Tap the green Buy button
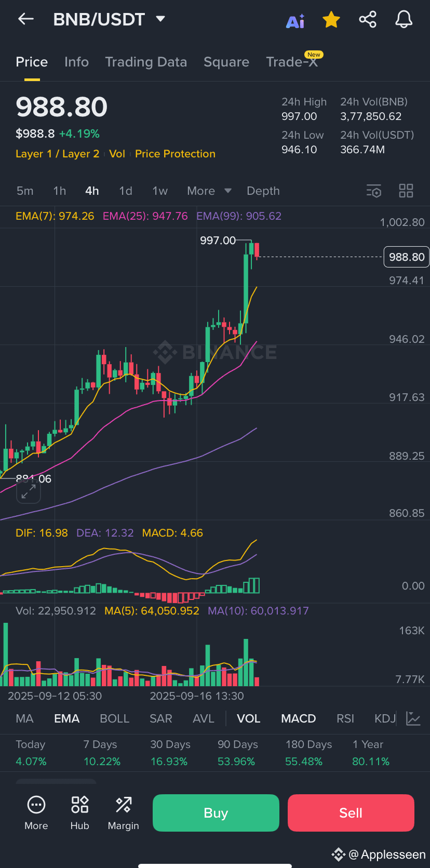430x868 pixels. [216, 813]
